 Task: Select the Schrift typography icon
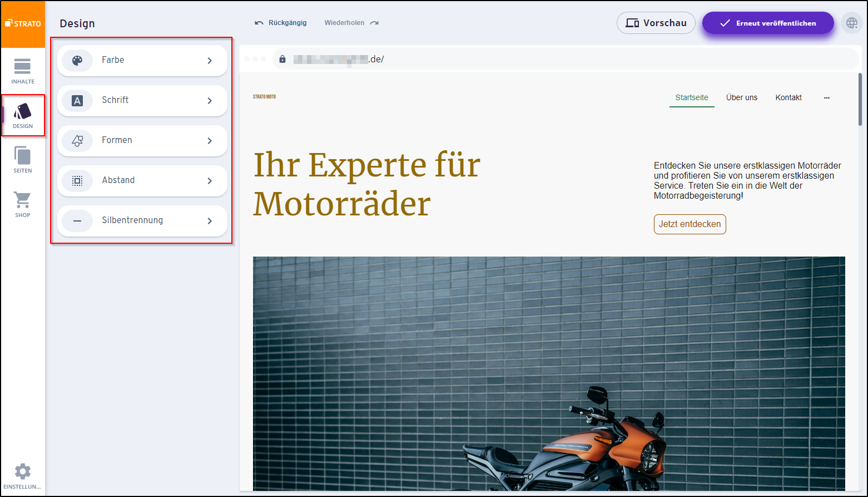77,100
